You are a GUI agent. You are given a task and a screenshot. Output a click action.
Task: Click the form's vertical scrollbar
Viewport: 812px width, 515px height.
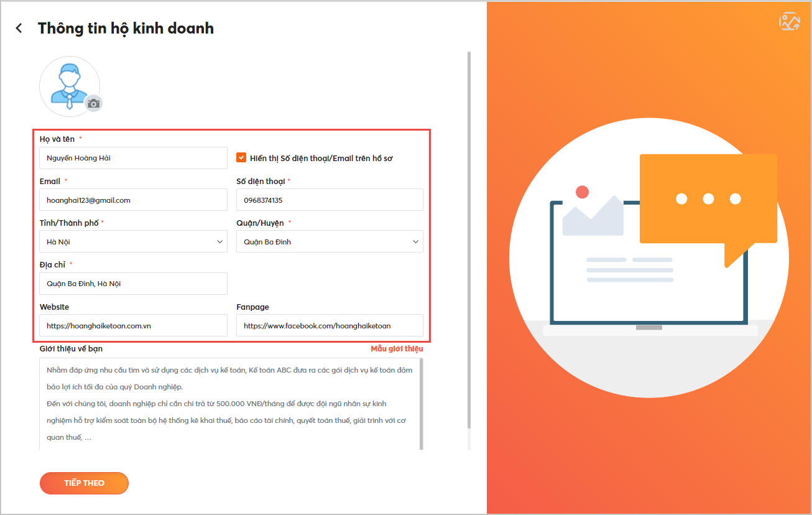[469, 239]
